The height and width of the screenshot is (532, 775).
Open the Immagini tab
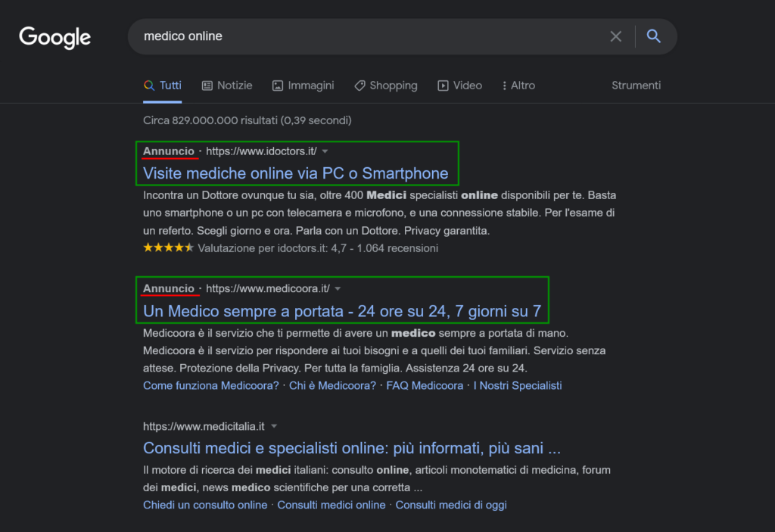303,86
